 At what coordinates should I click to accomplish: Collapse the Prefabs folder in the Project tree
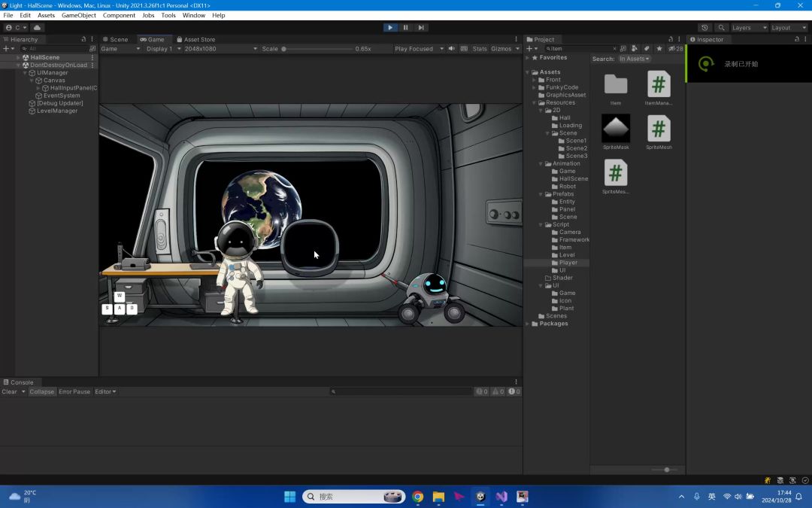pyautogui.click(x=541, y=194)
